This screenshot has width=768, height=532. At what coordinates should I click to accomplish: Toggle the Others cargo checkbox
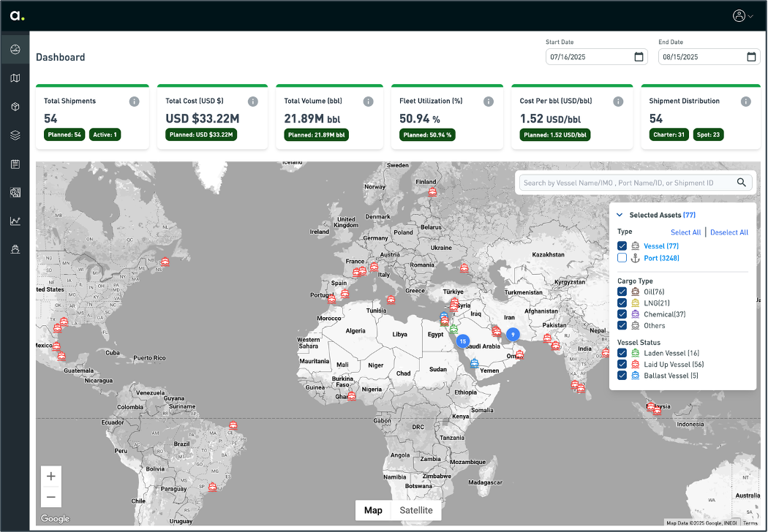622,325
